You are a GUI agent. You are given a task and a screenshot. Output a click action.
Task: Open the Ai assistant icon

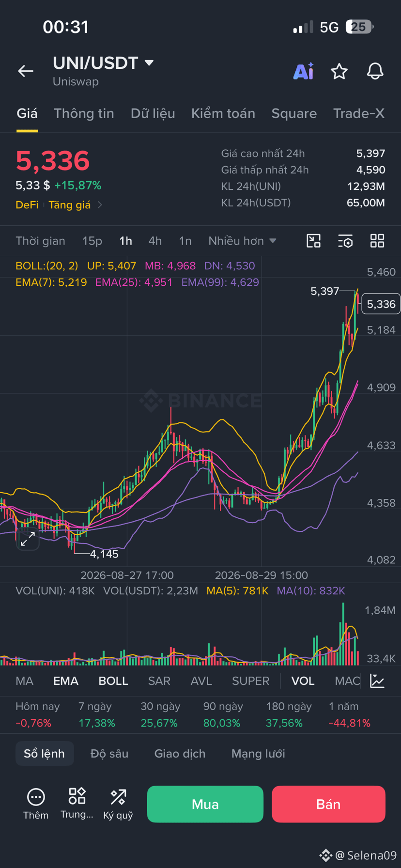click(304, 71)
